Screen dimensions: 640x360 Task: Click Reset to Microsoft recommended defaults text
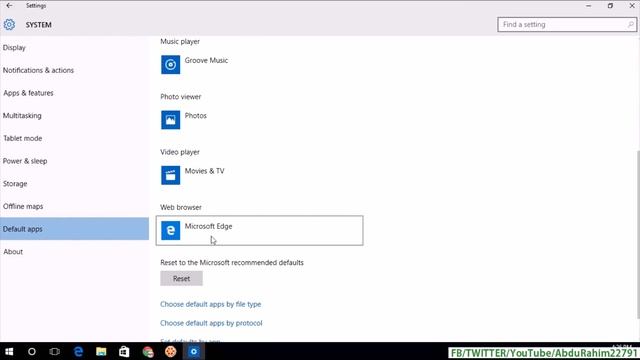232,262
